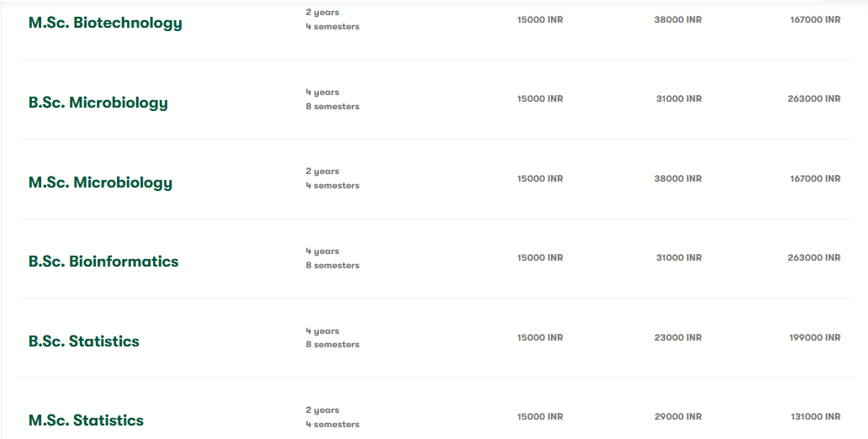
Task: Click the B.Sc. Statistics course name
Action: [84, 341]
